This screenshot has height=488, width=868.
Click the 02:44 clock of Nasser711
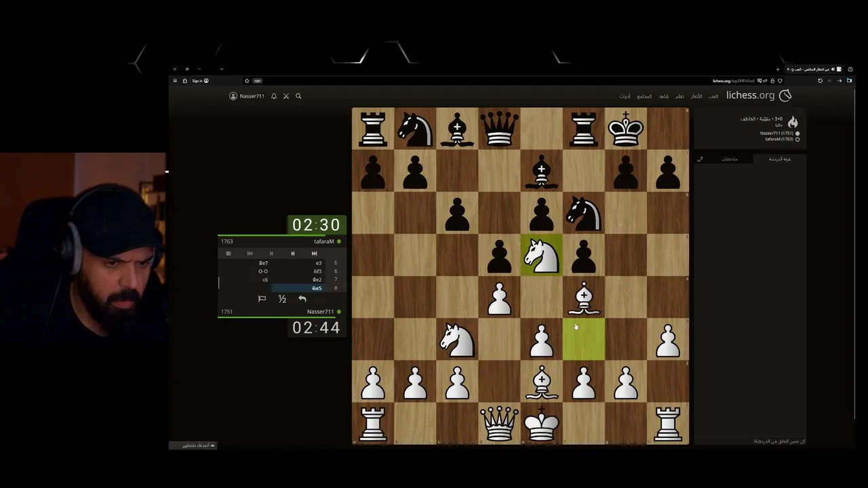point(316,328)
